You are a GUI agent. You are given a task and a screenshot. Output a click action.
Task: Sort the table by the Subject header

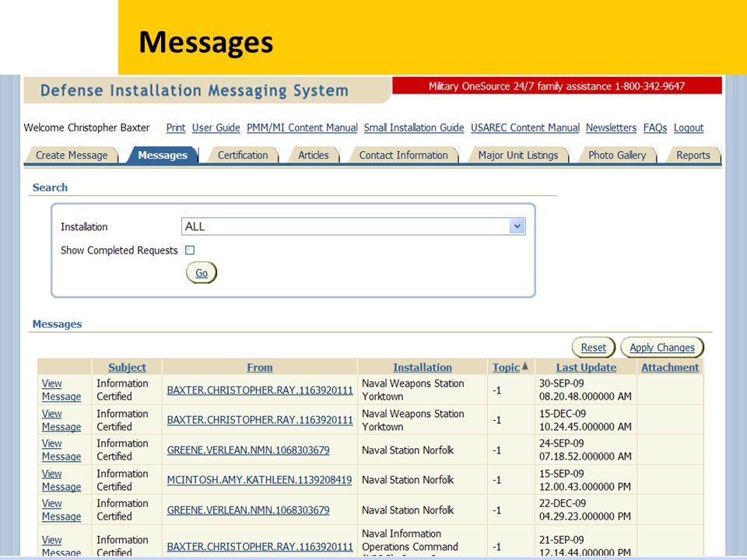[x=127, y=367]
